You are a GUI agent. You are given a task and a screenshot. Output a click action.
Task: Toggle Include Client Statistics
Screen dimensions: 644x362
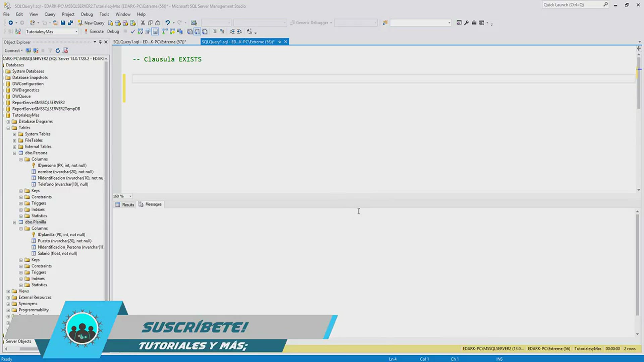point(180,32)
